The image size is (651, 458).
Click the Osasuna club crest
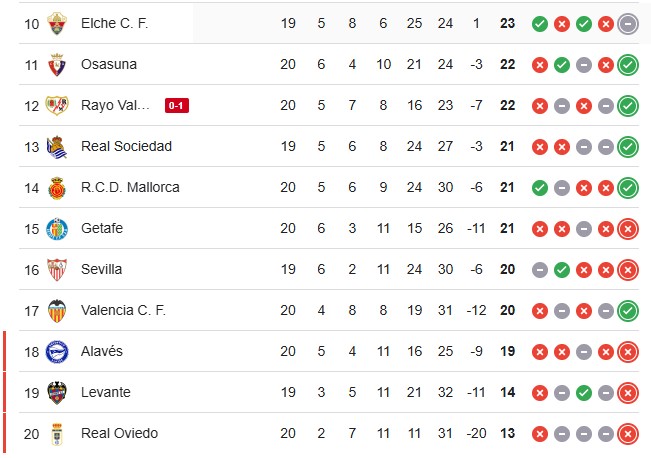[x=57, y=64]
